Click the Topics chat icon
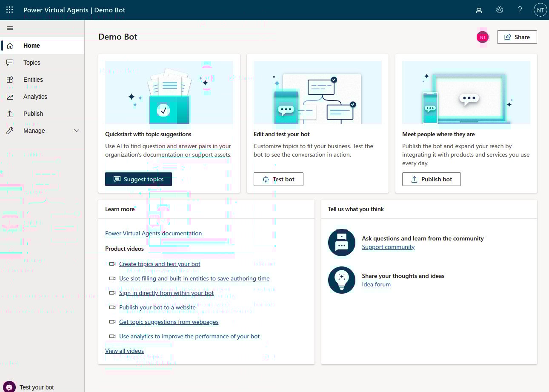Image resolution: width=549 pixels, height=392 pixels. click(x=10, y=63)
